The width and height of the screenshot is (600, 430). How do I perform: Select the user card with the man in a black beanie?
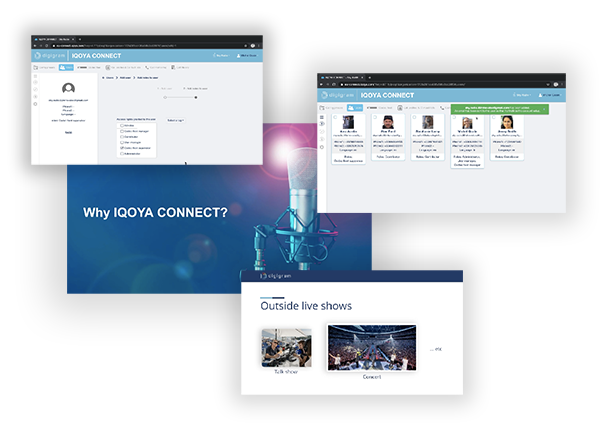tap(388, 137)
